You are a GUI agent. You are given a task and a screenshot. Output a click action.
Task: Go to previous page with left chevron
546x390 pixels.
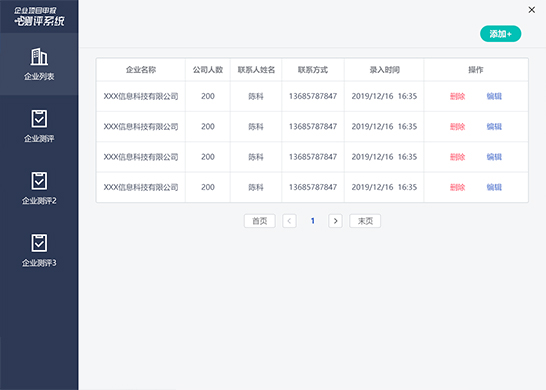[x=289, y=221]
